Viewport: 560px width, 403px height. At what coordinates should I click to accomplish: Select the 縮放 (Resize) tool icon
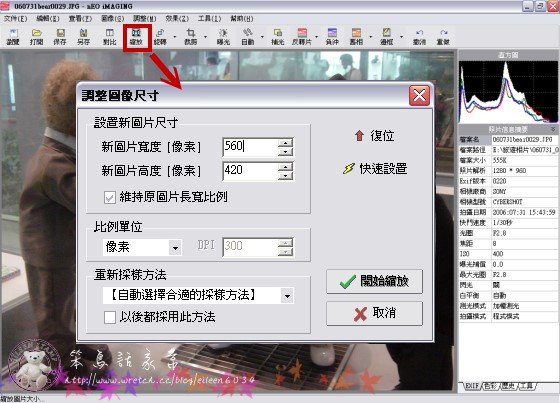136,37
